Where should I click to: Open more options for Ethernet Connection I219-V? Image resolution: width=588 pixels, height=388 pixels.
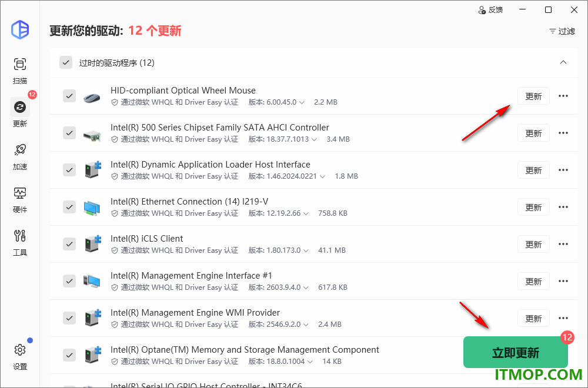click(563, 208)
